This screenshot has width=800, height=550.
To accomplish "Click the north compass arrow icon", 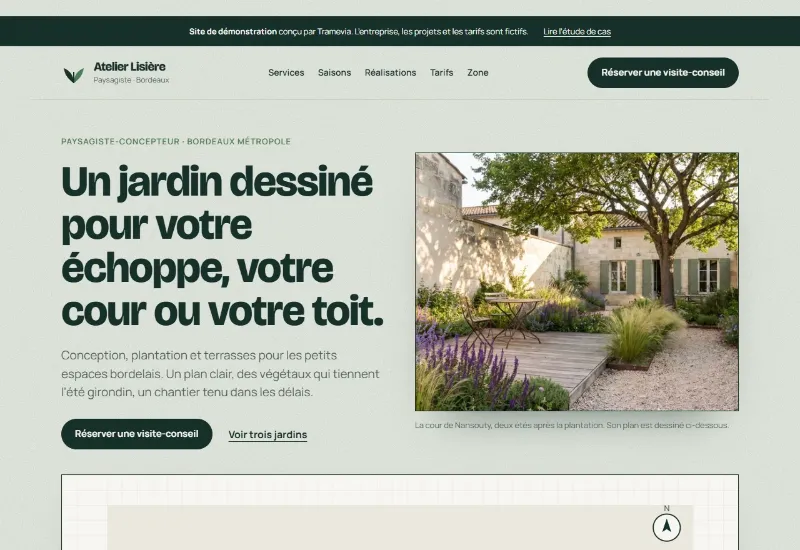I will pos(666,527).
